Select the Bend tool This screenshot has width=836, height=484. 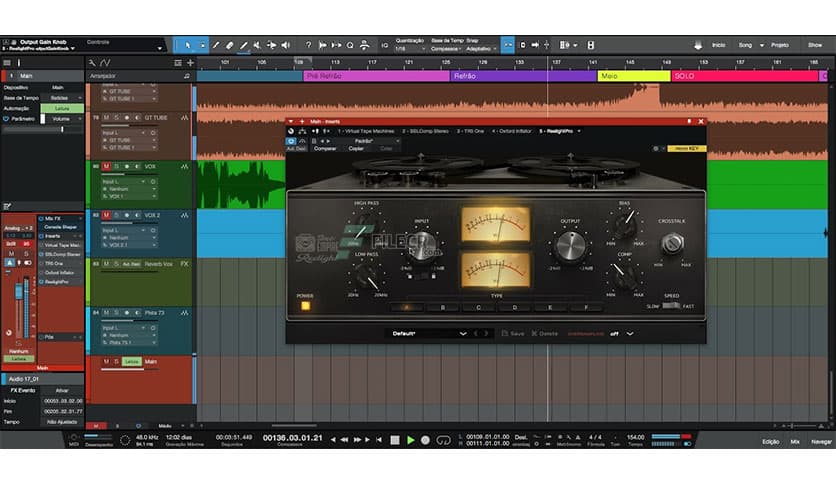(x=271, y=45)
